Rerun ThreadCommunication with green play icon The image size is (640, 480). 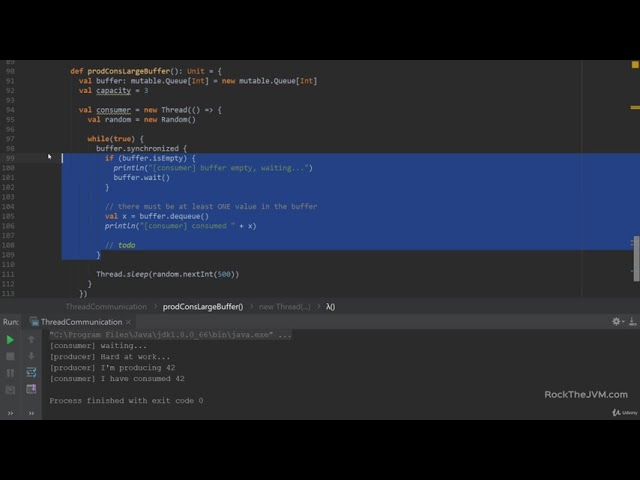10,340
